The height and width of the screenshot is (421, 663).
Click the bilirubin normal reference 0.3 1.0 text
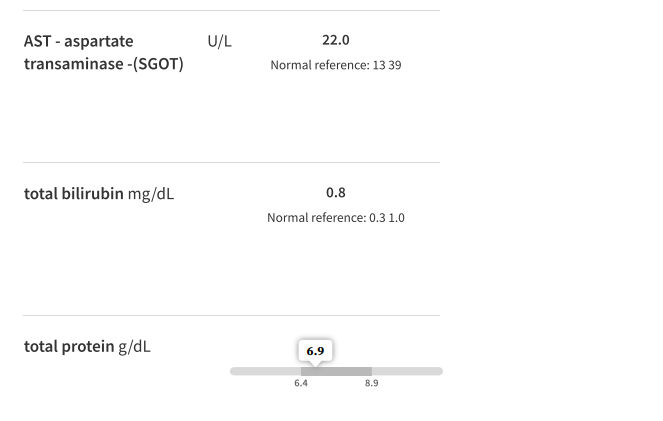pos(336,218)
